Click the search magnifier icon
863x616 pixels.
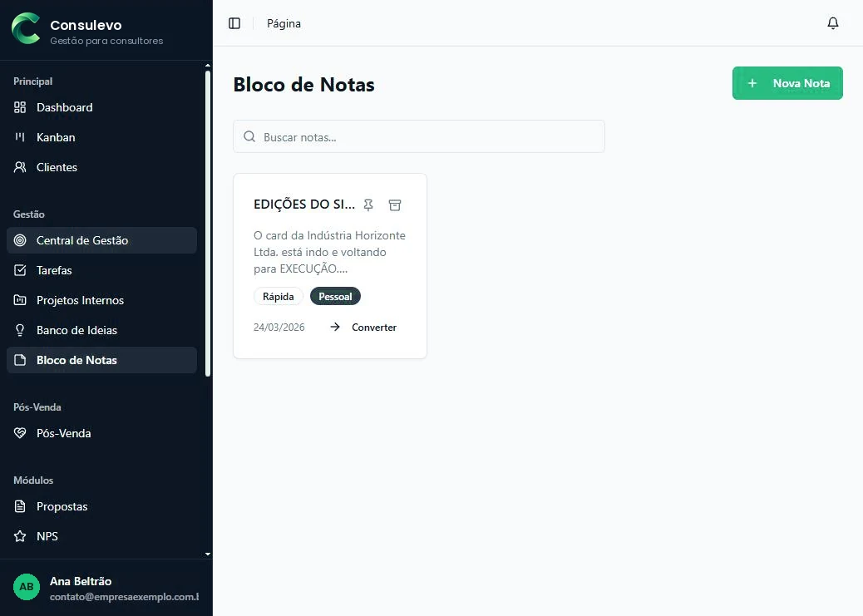pyautogui.click(x=249, y=136)
